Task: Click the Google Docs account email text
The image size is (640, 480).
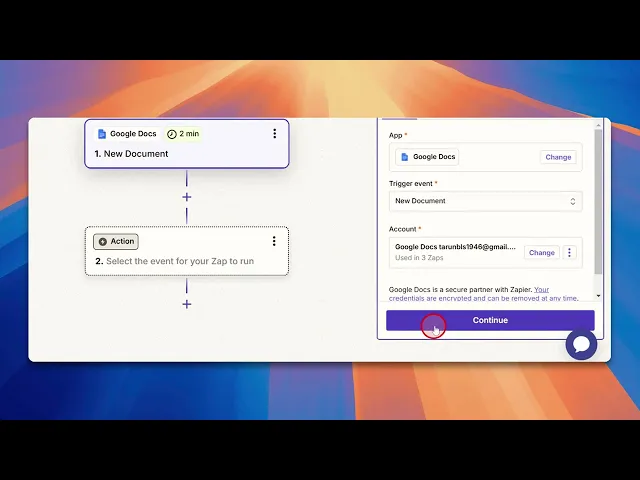Action: (456, 247)
